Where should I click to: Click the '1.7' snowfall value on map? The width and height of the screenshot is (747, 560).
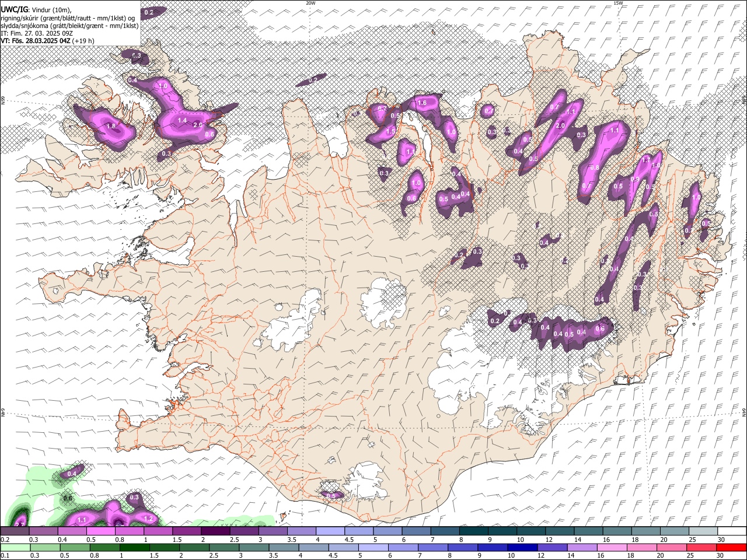pyautogui.click(x=645, y=159)
